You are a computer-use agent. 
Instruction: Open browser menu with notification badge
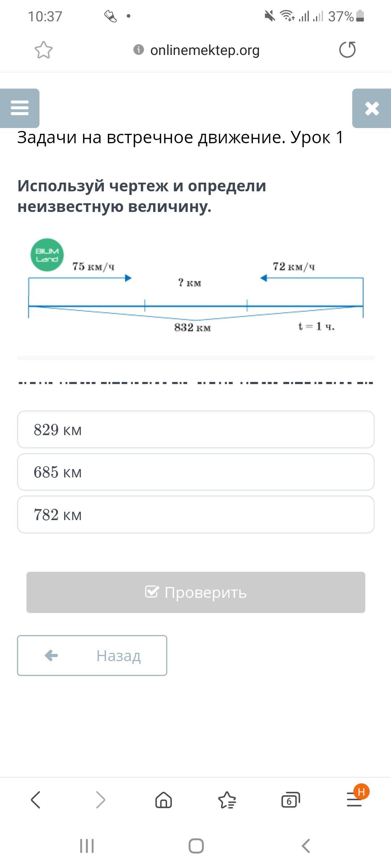coord(354,799)
